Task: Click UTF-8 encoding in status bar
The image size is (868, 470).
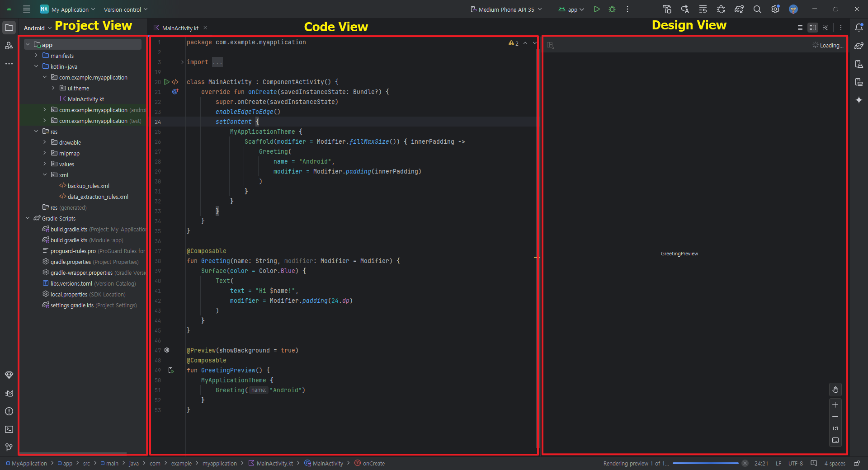Action: 796,463
